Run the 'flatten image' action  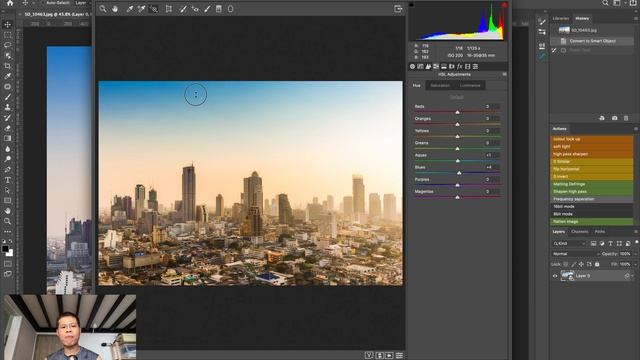tap(591, 221)
